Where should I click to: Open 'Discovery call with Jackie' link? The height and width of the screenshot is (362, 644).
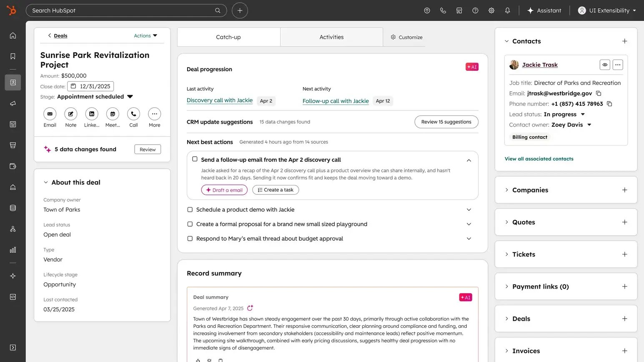220,100
